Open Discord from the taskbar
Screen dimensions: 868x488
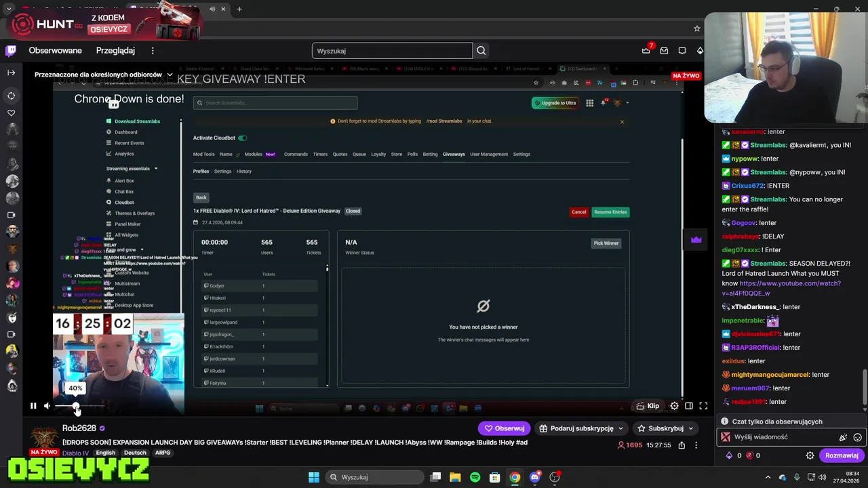[534, 477]
